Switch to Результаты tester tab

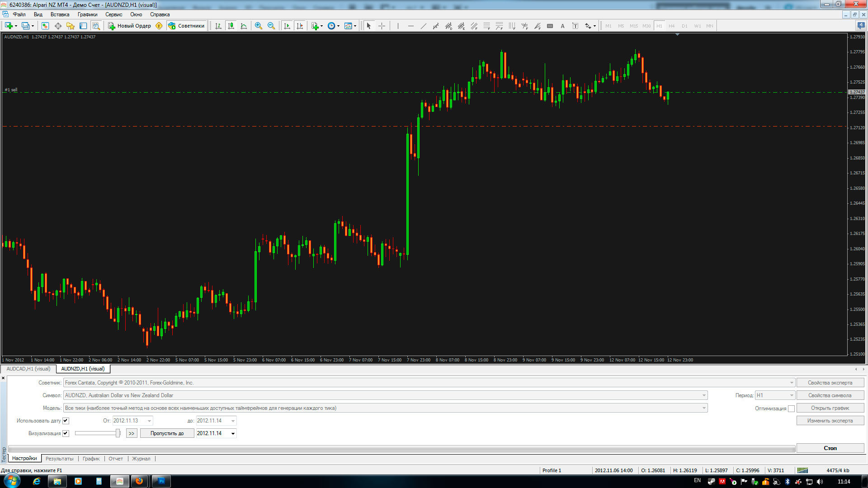[59, 459]
